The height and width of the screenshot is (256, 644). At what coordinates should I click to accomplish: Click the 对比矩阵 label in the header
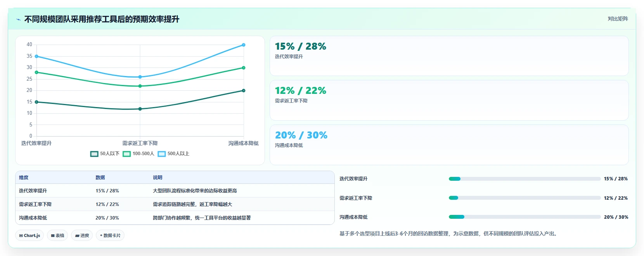tap(618, 19)
